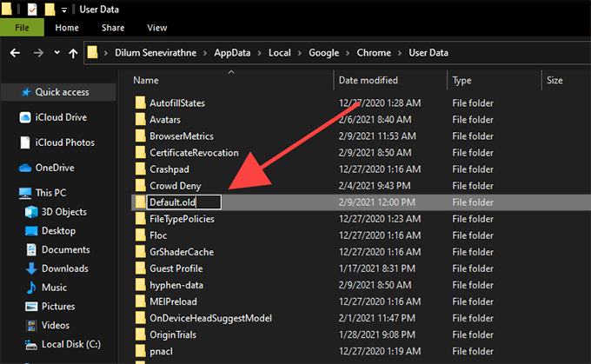Select Local Disk (C:) drive
591x364 pixels.
click(x=71, y=344)
